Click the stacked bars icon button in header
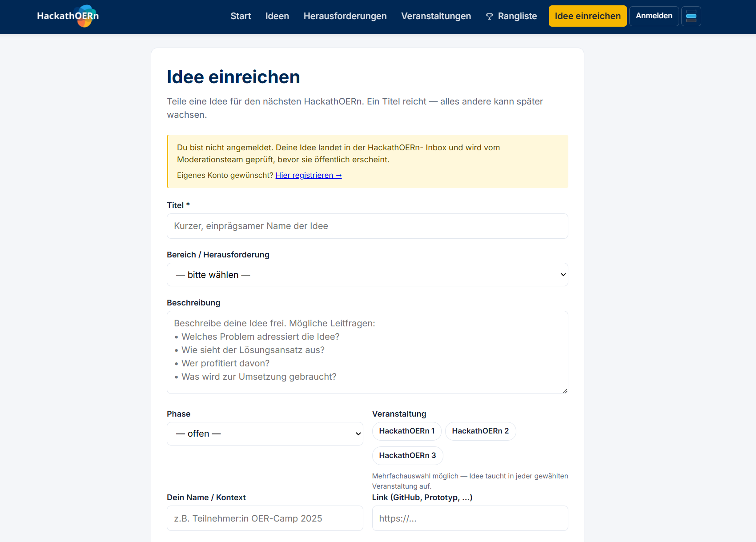 point(691,16)
